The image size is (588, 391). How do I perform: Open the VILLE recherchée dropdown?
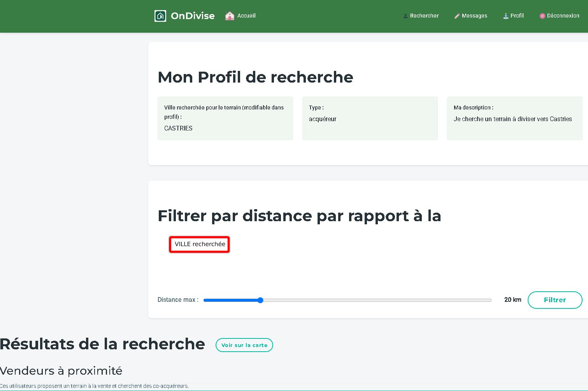(200, 244)
